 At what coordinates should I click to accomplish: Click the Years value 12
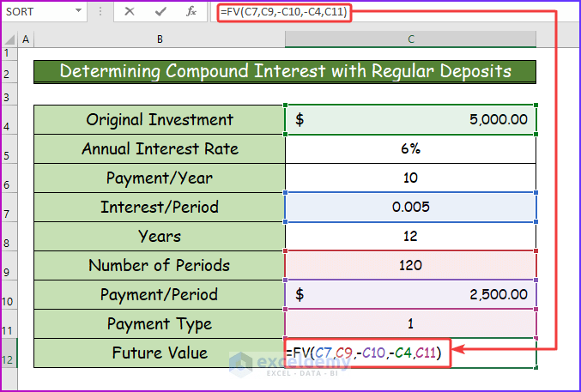(410, 237)
